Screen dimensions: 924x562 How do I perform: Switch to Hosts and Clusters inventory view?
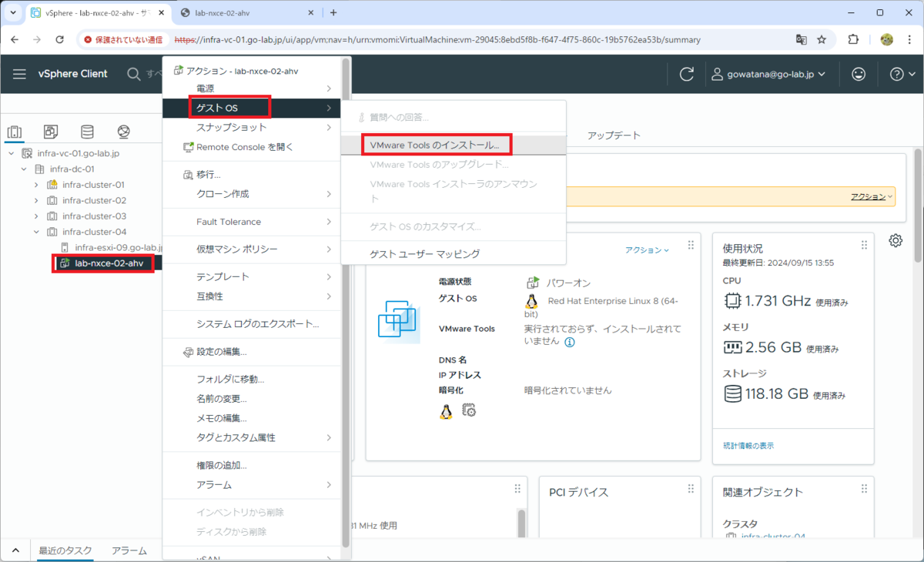[15, 132]
